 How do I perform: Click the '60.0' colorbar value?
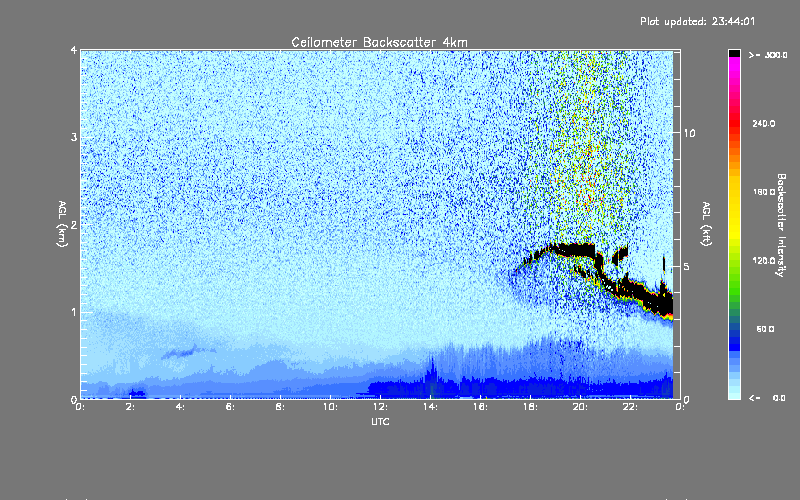point(765,329)
